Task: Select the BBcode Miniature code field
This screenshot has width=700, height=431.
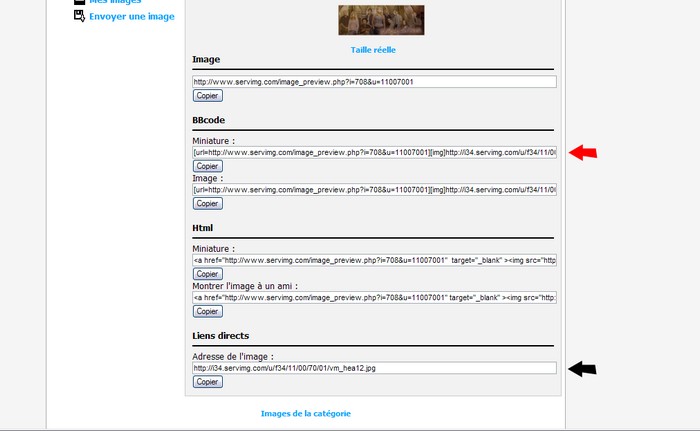Action: pyautogui.click(x=375, y=152)
